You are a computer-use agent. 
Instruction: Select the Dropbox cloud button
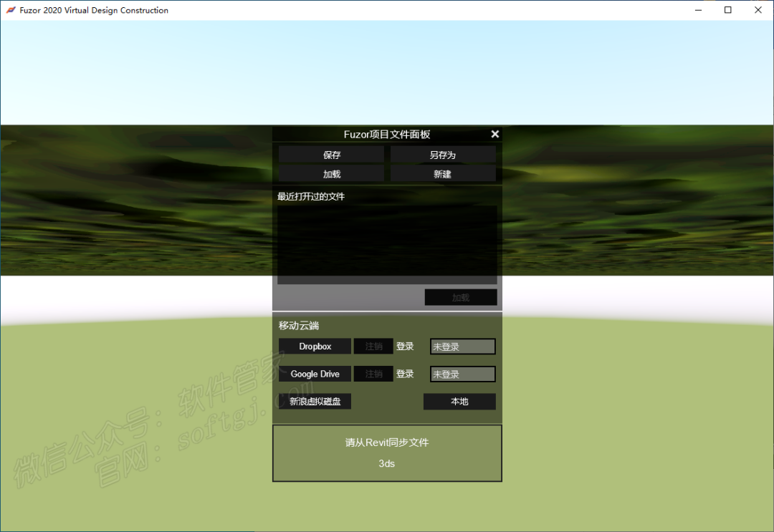click(x=315, y=347)
